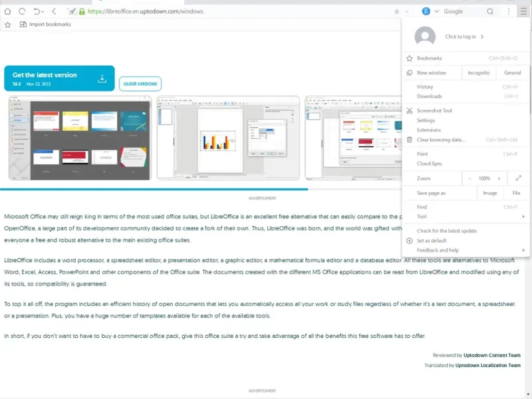The height and width of the screenshot is (399, 532).
Task: Expand the Tool submenu
Action: [465, 217]
